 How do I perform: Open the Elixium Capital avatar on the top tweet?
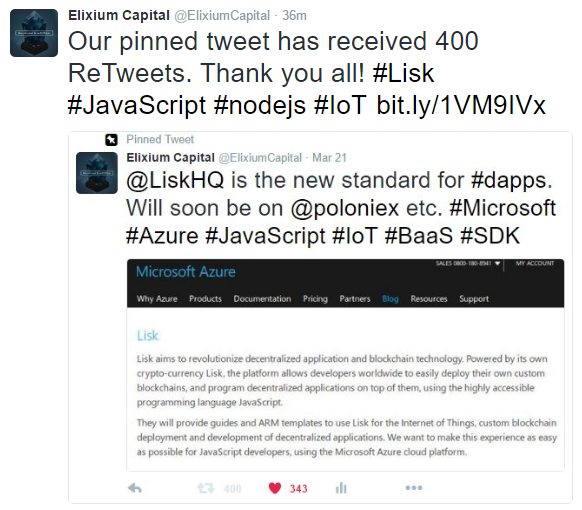[x=34, y=33]
